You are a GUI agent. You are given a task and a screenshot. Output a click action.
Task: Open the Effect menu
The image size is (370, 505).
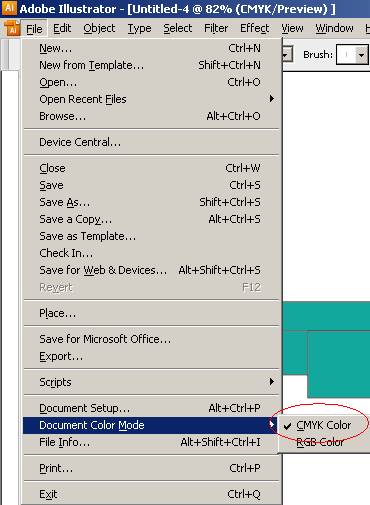coord(254,29)
